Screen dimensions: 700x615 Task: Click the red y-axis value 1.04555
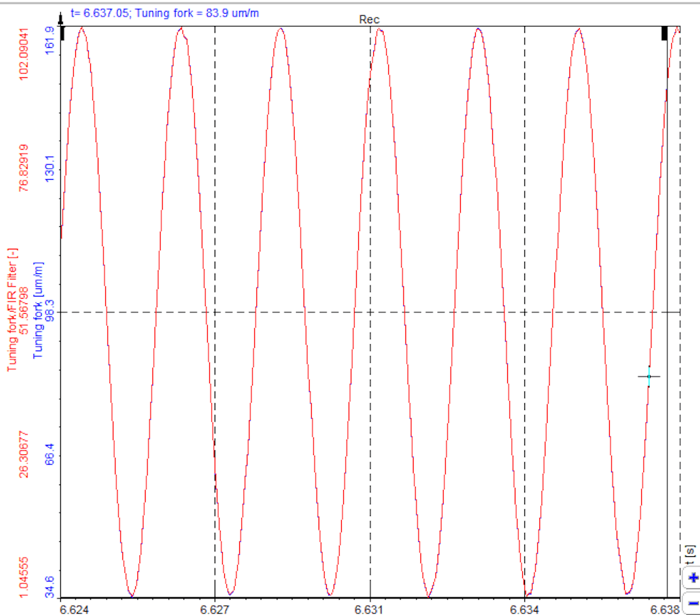click(x=24, y=577)
